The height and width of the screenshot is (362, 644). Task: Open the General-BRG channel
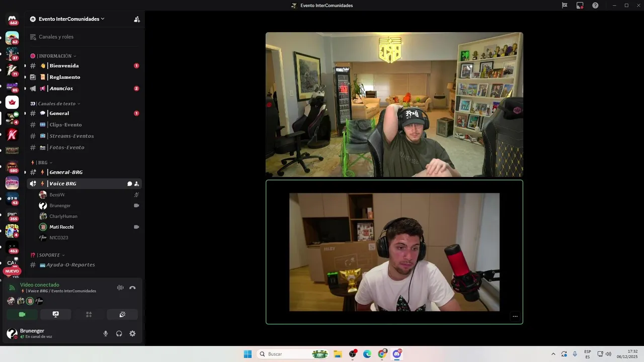click(x=85, y=172)
